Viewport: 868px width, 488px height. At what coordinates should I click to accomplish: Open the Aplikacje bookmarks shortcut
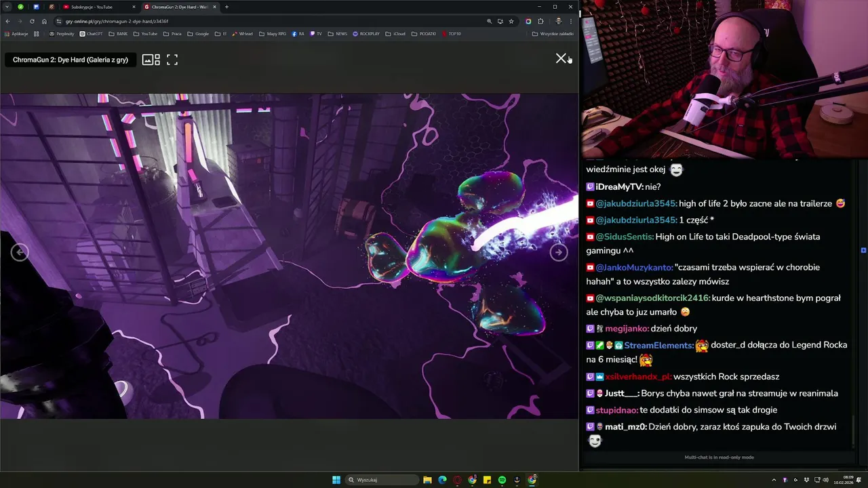16,33
